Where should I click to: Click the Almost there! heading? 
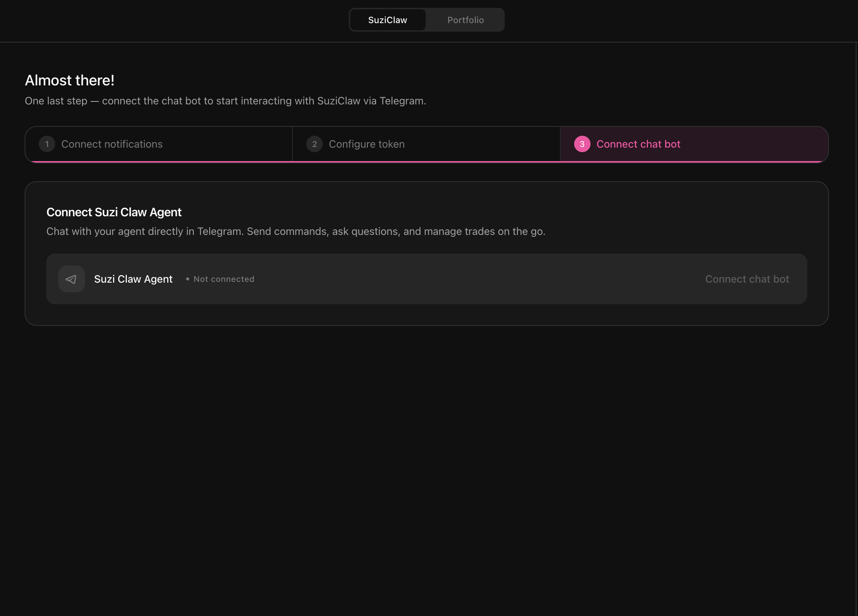coord(70,81)
